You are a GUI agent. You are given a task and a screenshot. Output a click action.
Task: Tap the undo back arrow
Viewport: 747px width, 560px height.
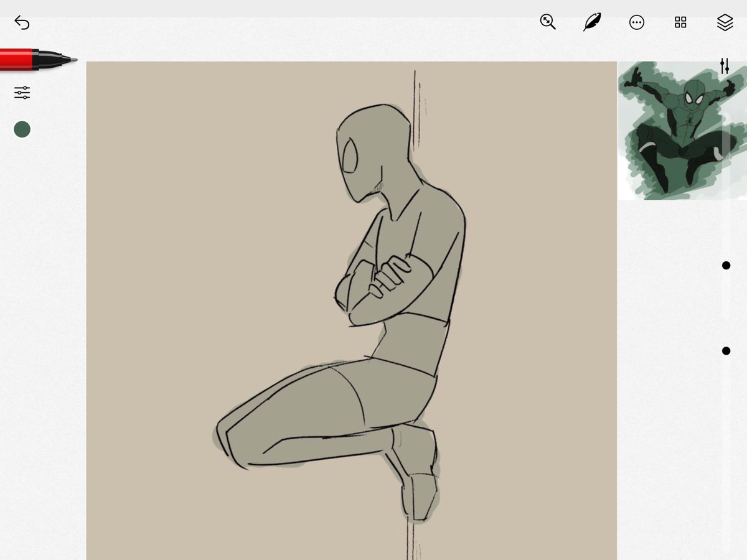pos(22,23)
